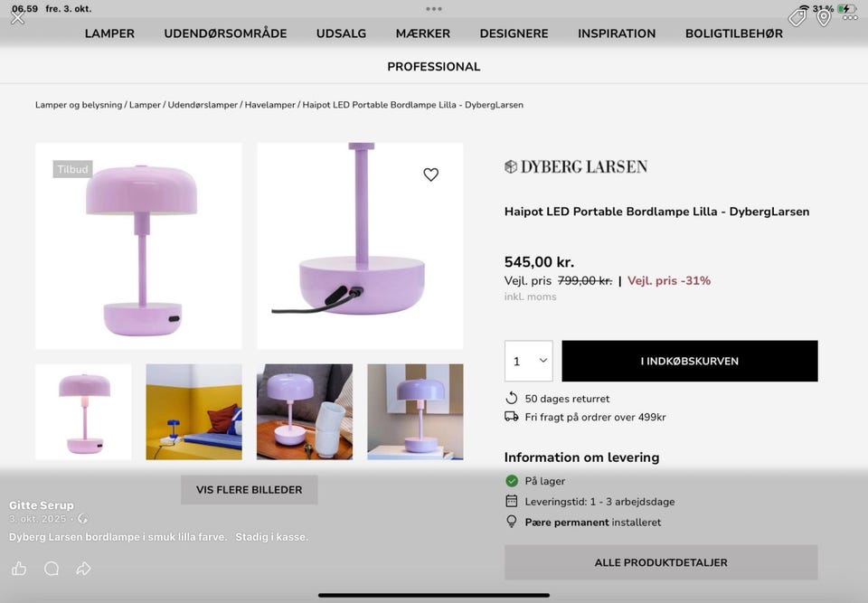The height and width of the screenshot is (603, 868).
Task: Open the quantity dropdown showing 1
Action: [529, 361]
